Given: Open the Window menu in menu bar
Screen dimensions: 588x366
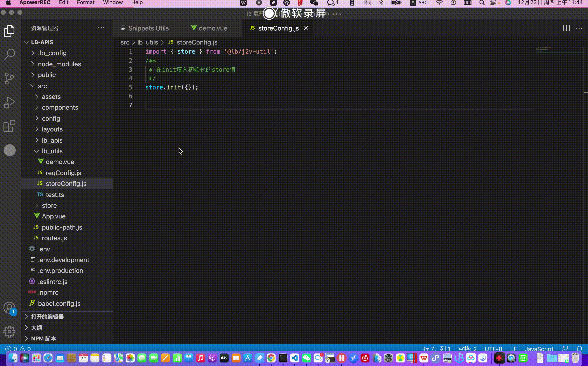Looking at the screenshot, I should click(x=113, y=3).
